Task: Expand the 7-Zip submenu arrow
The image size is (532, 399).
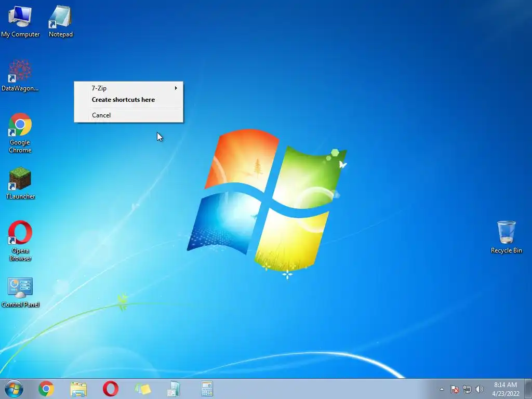Action: [x=176, y=88]
